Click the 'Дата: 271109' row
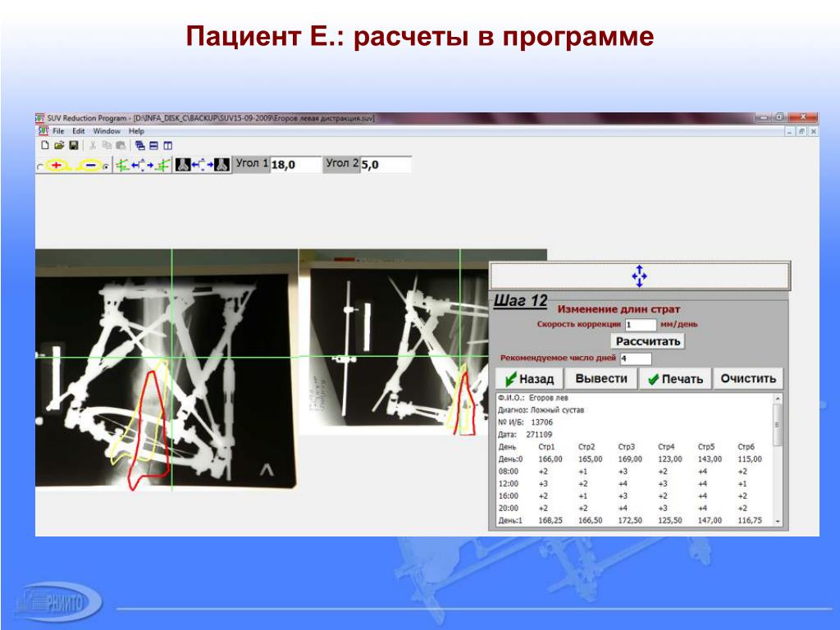The image size is (840, 630). tap(525, 435)
